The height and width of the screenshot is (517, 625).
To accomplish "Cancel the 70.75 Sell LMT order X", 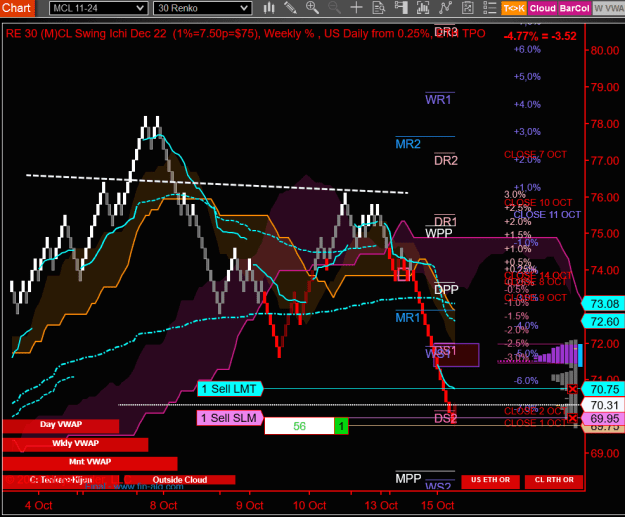I will [x=572, y=389].
